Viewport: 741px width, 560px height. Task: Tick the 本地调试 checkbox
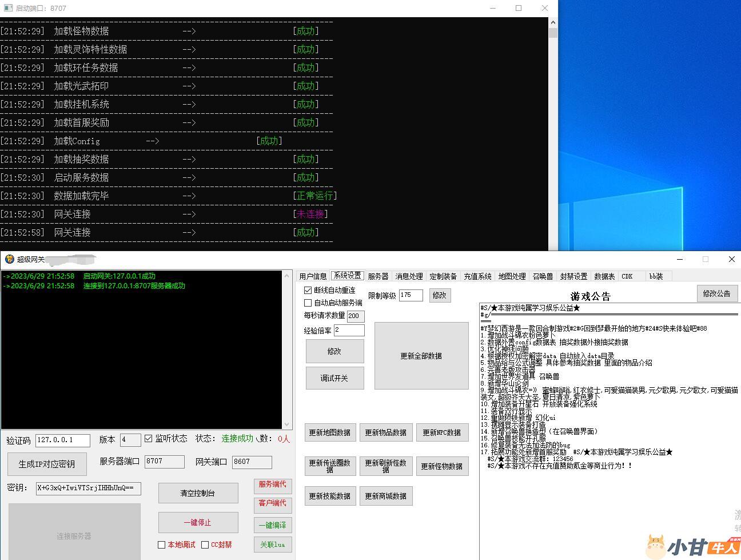tap(162, 545)
